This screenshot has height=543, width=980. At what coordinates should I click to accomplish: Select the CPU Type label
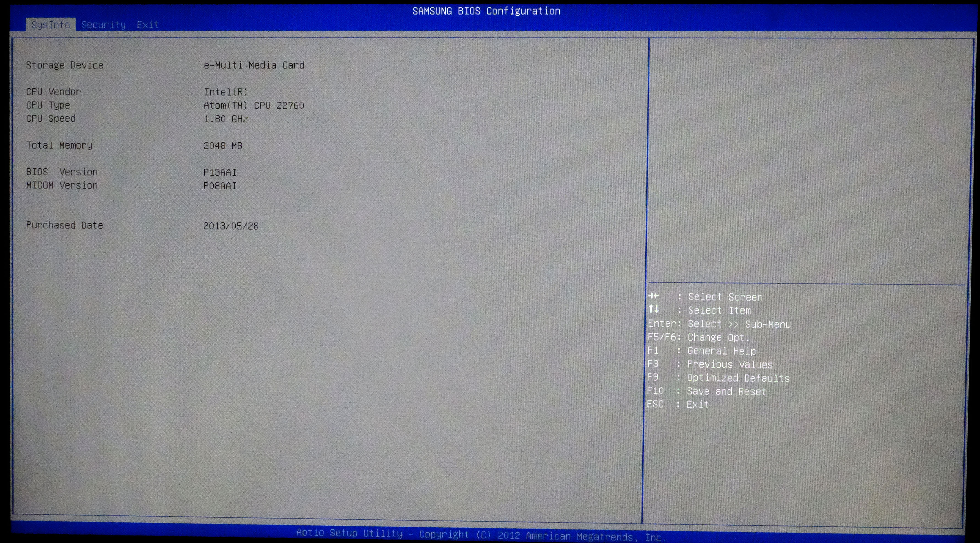pos(48,105)
